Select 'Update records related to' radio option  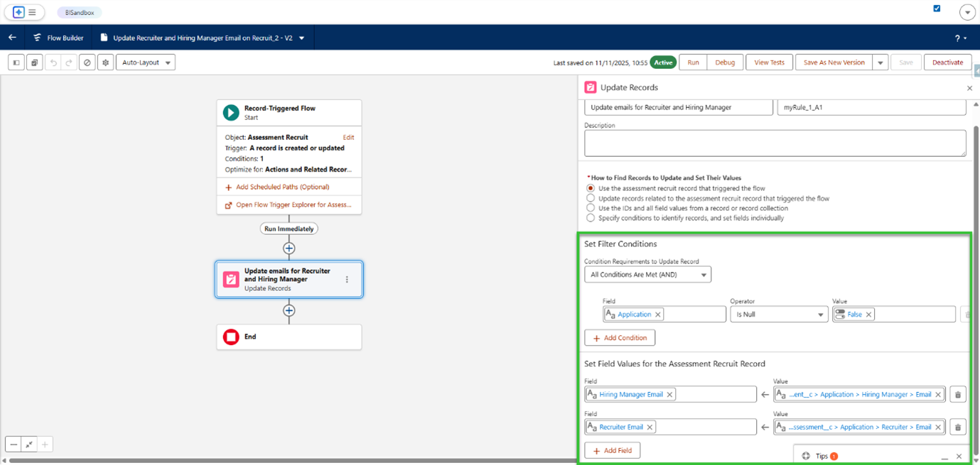[x=591, y=199]
